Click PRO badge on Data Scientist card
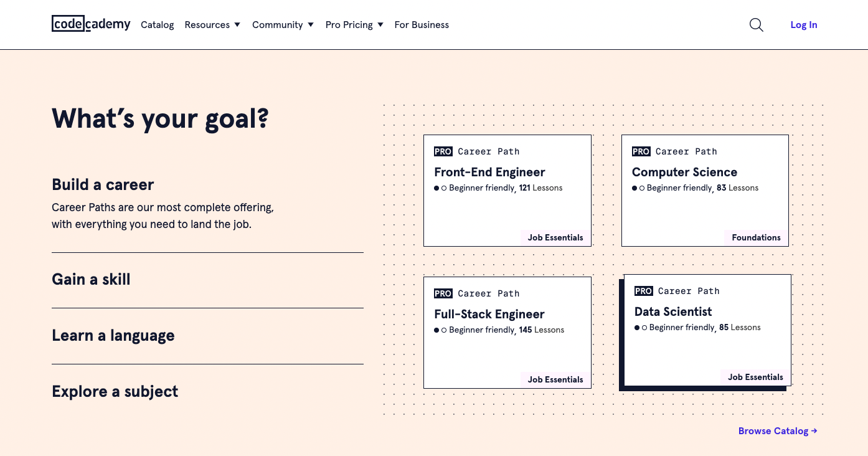The height and width of the screenshot is (456, 868). point(643,291)
